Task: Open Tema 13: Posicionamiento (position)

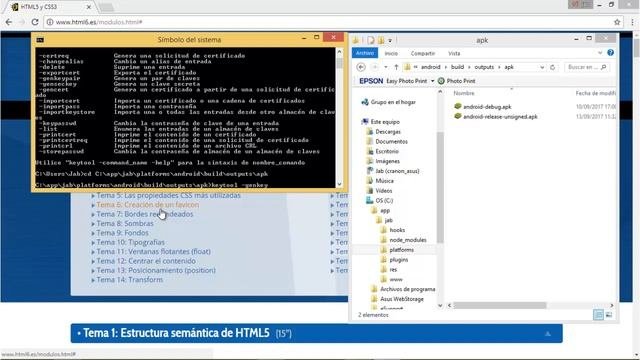Action: pyautogui.click(x=156, y=270)
